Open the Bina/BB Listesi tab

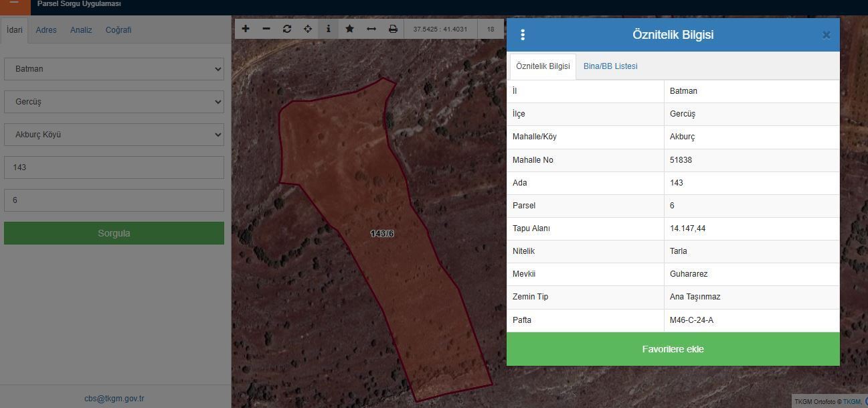tap(610, 66)
